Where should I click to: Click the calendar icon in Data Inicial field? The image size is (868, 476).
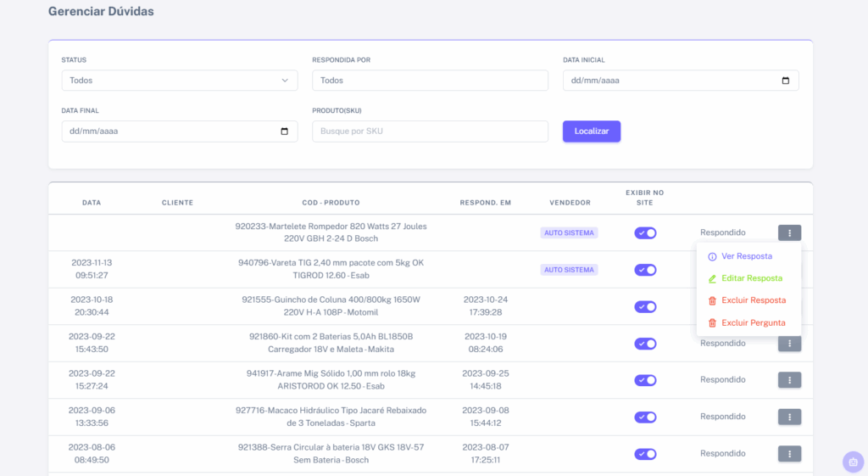pos(785,81)
